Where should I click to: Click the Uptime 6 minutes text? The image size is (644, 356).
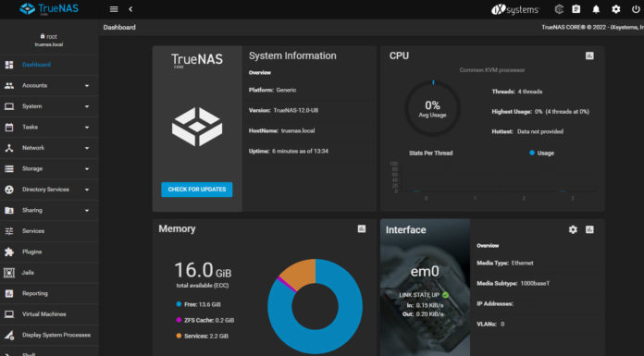click(289, 151)
